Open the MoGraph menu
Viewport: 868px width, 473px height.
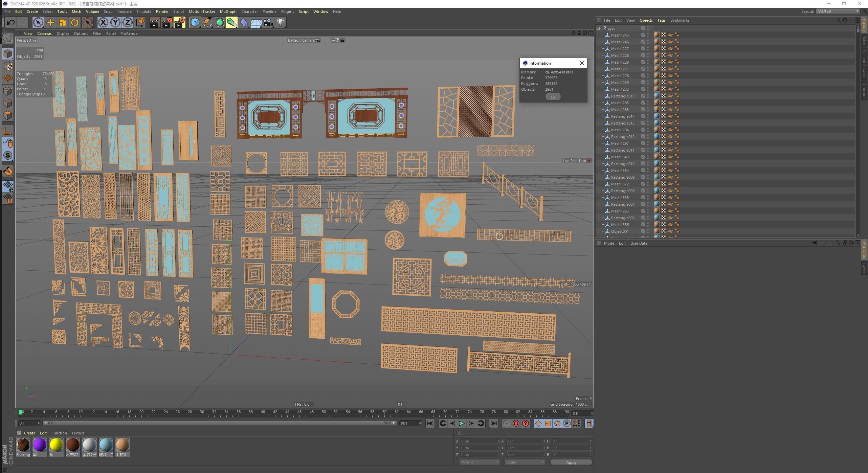point(228,12)
